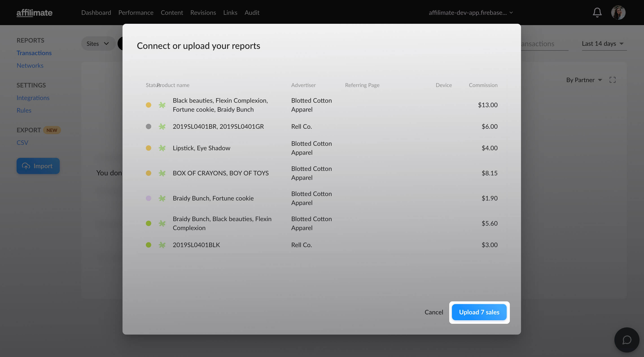Click gray status dot for 2019SL0401BR row
The height and width of the screenshot is (357, 644).
point(149,126)
